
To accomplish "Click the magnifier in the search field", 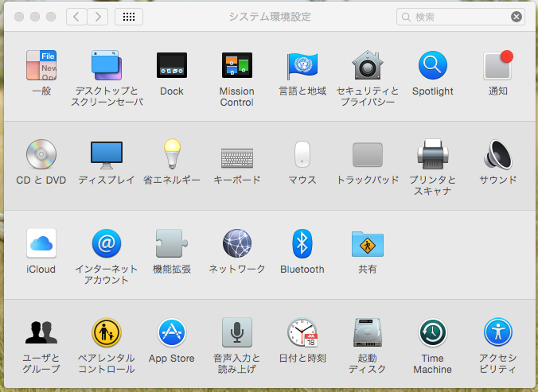I will coord(406,17).
